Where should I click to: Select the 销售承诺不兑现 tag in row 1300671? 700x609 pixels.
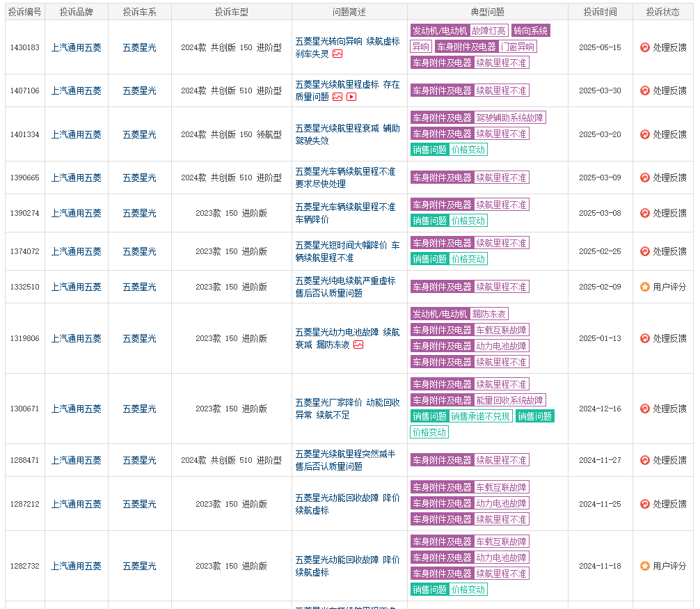tap(480, 417)
